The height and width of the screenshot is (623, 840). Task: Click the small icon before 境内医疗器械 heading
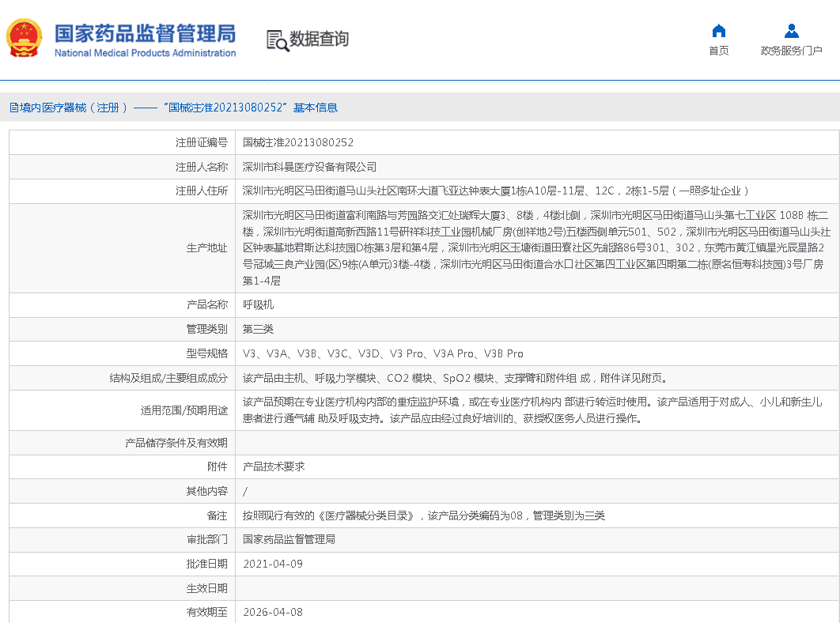point(13,108)
